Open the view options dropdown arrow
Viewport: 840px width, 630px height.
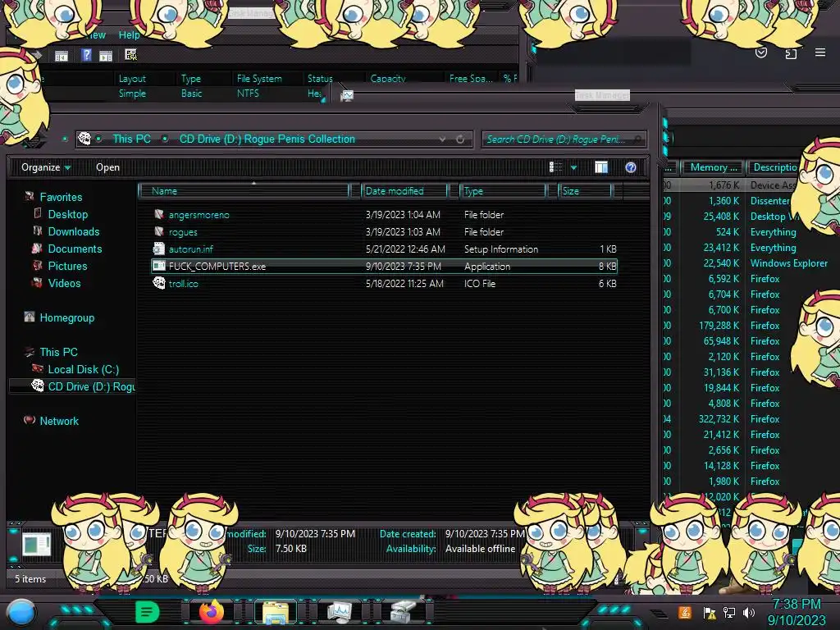tap(573, 167)
